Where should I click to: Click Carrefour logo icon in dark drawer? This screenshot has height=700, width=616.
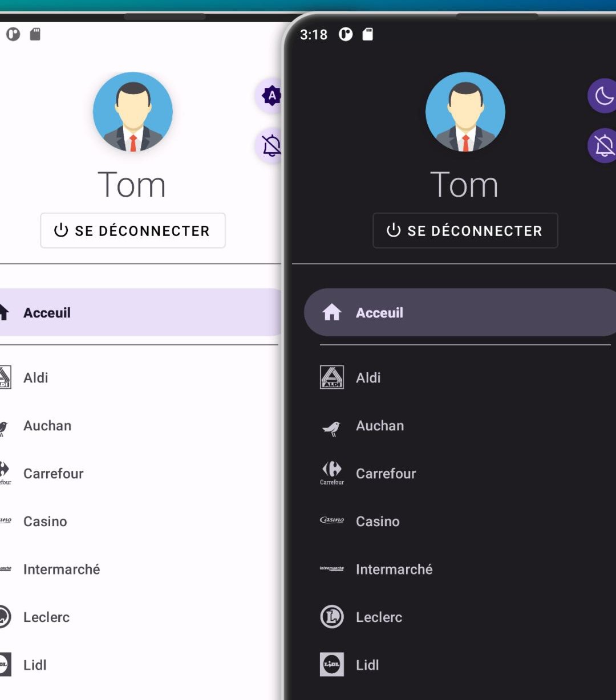[x=332, y=473]
